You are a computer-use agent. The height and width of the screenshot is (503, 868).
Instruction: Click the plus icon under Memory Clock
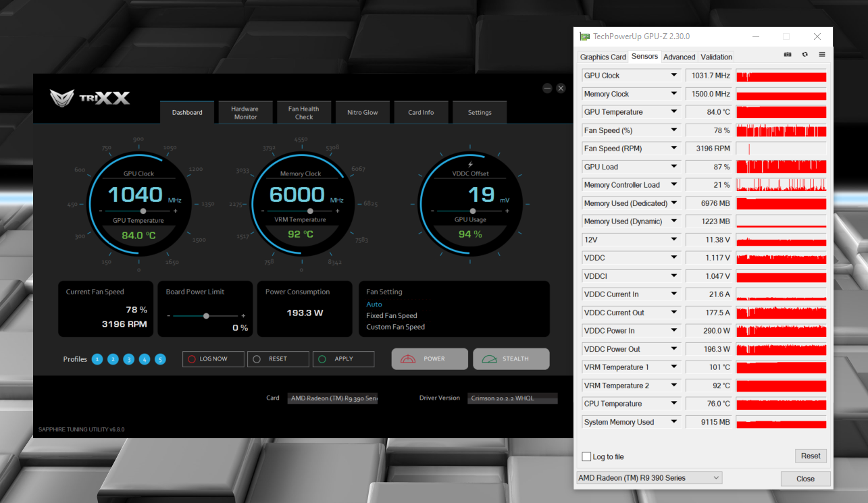(338, 211)
